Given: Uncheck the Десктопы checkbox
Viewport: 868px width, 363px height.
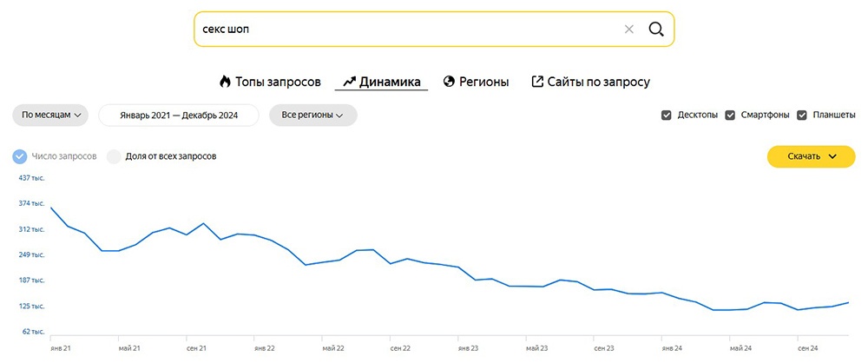Looking at the screenshot, I should click(667, 115).
